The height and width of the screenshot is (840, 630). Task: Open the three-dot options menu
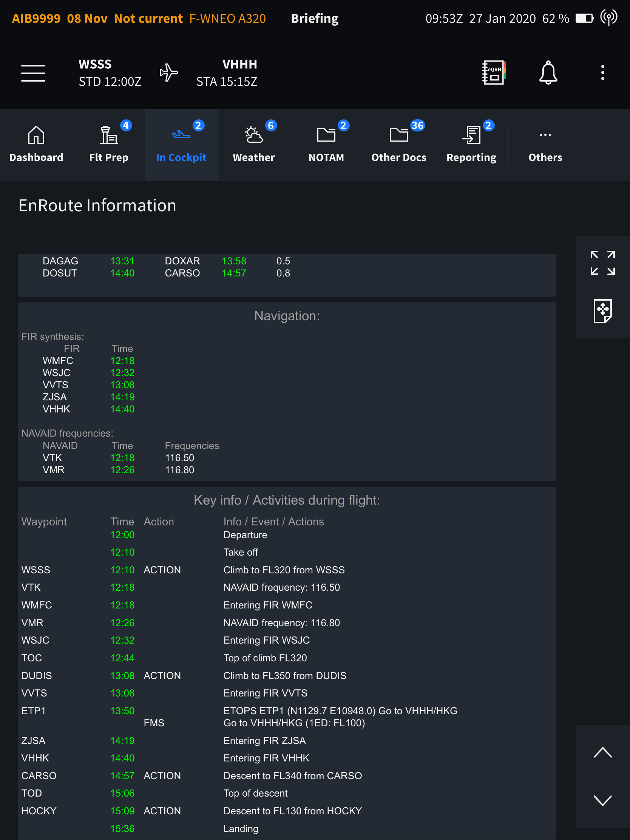tap(602, 72)
